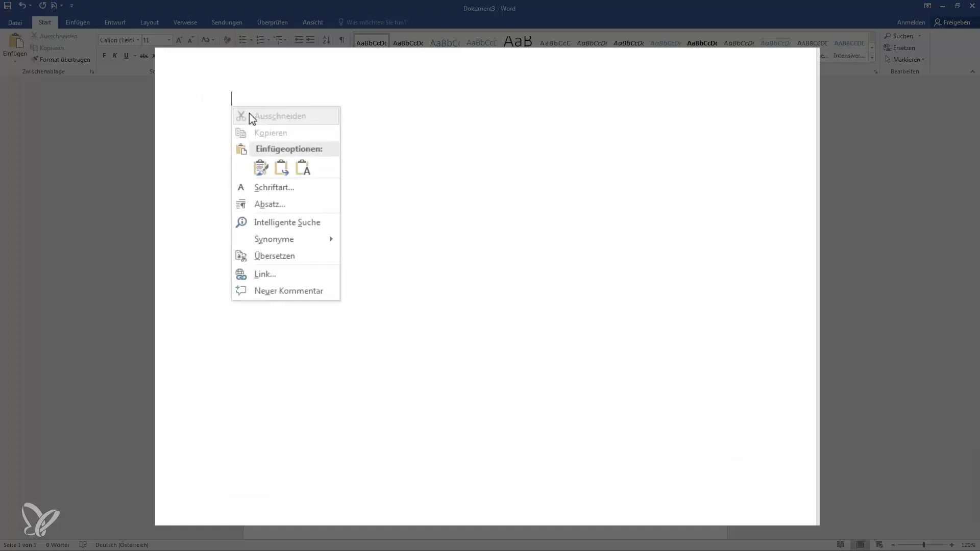Expand the styles gallery more arrow
This screenshot has height=551, width=980.
(872, 57)
